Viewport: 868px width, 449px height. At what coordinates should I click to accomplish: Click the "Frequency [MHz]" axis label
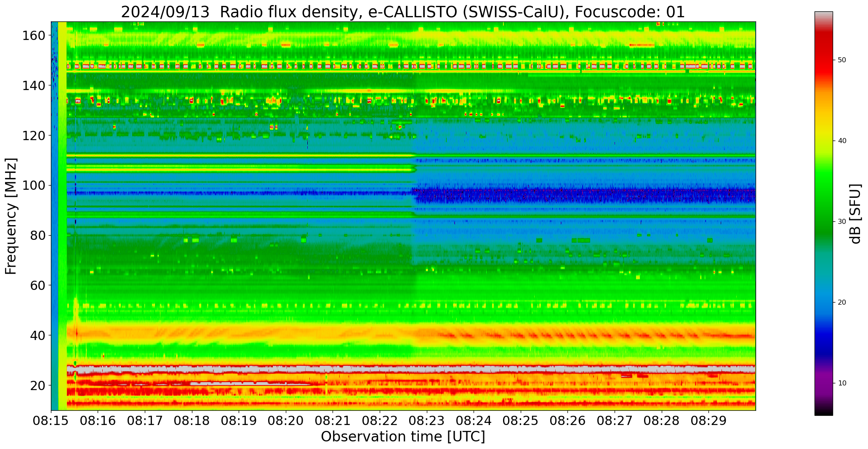tap(11, 216)
